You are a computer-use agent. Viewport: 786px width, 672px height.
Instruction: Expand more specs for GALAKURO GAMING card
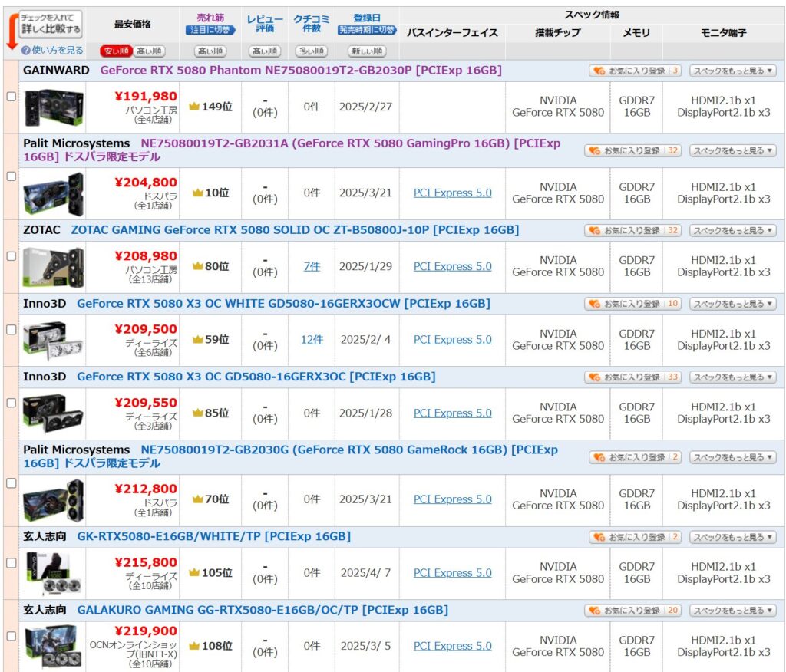[732, 611]
